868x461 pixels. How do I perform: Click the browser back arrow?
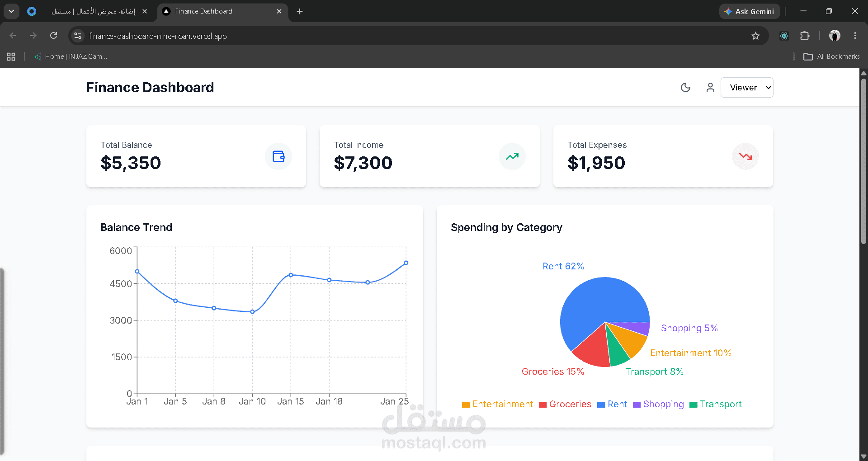(13, 35)
